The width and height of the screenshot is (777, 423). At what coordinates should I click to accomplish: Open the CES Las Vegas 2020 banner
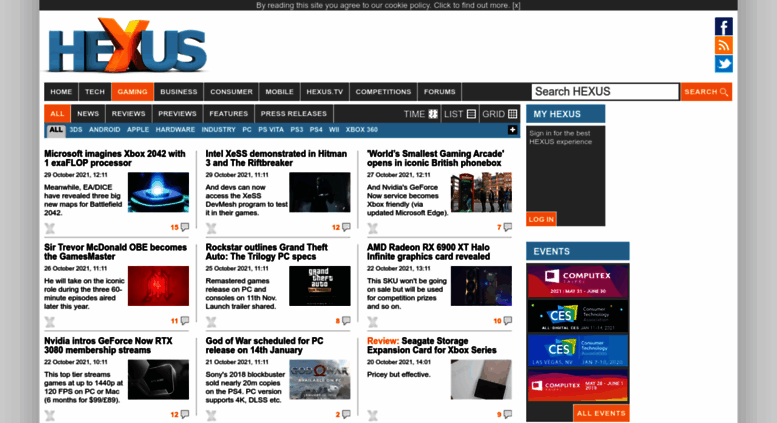578,350
